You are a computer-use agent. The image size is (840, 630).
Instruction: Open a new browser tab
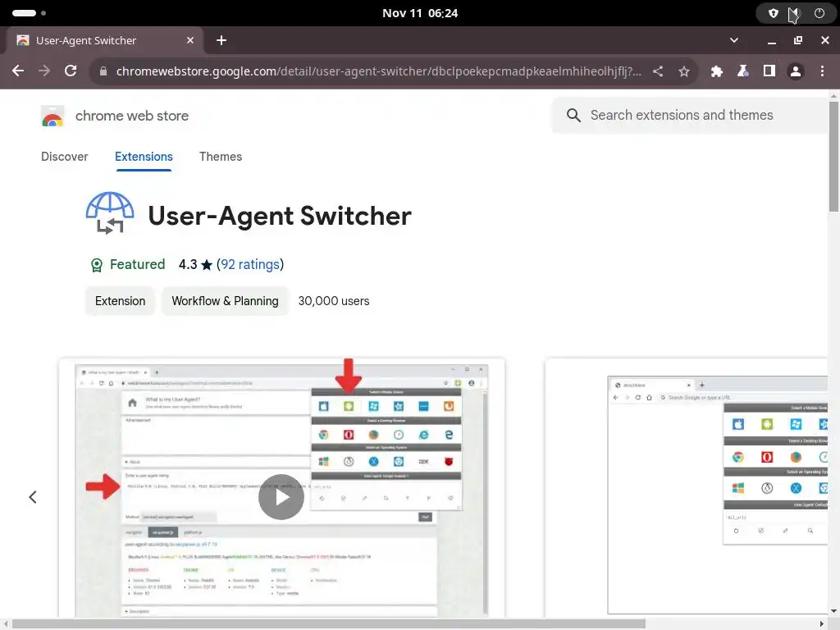click(x=221, y=40)
